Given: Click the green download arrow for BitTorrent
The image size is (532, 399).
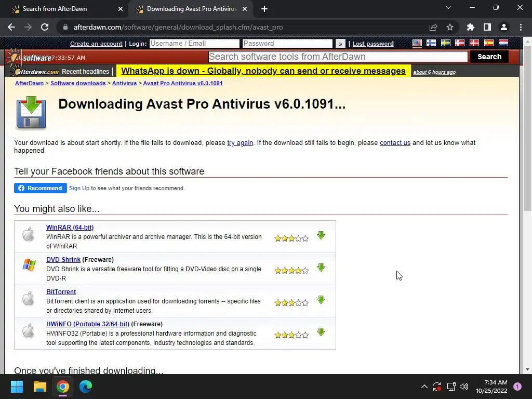Looking at the screenshot, I should coord(321,300).
